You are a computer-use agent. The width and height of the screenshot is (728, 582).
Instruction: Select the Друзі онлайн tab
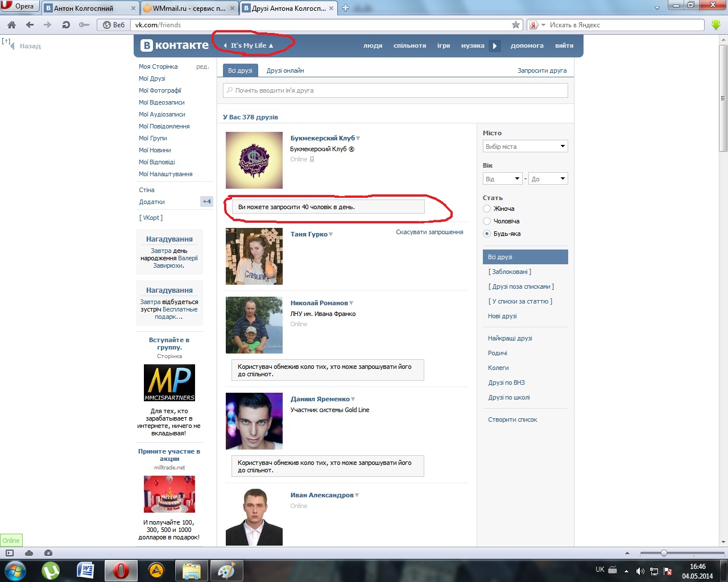(x=286, y=70)
